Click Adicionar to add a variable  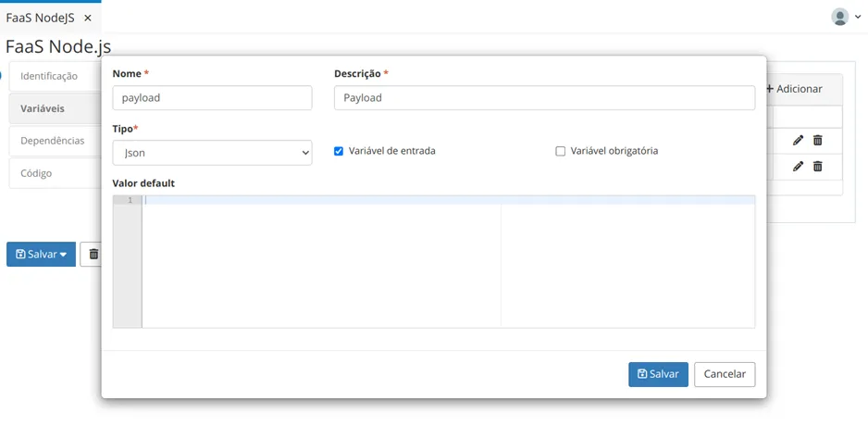tap(794, 89)
